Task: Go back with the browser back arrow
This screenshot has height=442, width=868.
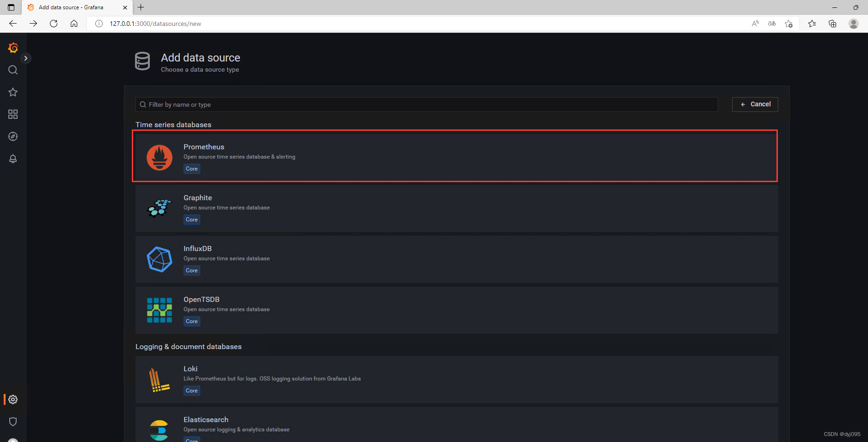Action: click(x=13, y=24)
